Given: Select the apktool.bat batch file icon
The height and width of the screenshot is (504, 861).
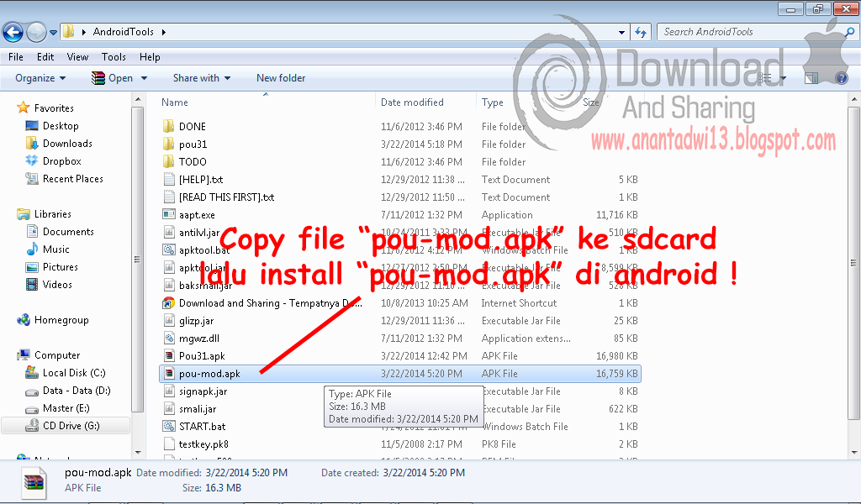Looking at the screenshot, I should coord(168,250).
